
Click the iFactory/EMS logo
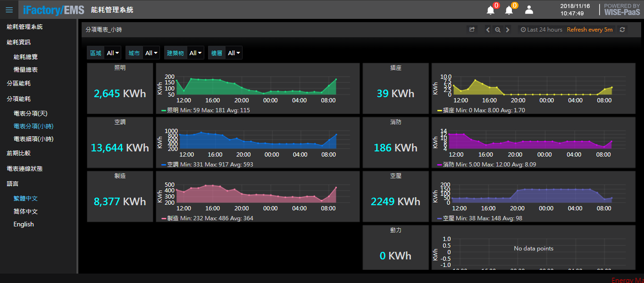point(53,9)
